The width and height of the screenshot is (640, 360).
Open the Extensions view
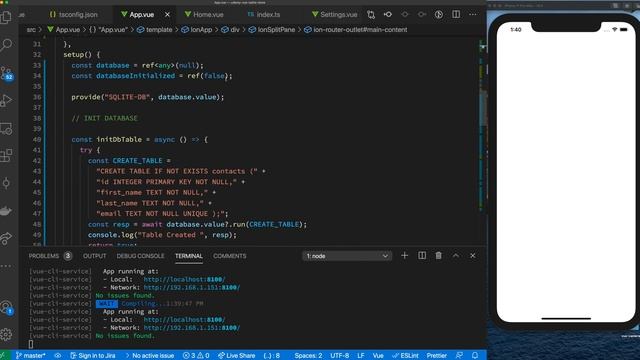pos(6,156)
